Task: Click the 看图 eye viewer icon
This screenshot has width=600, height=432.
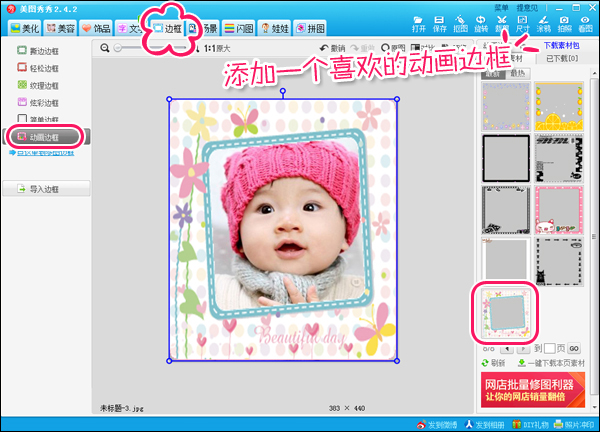Action: coord(585,24)
